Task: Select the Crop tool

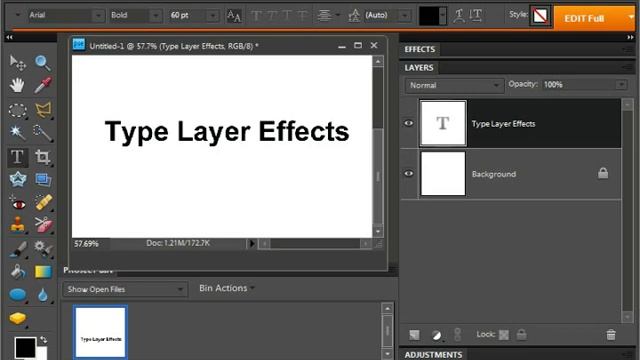Action: tap(42, 157)
